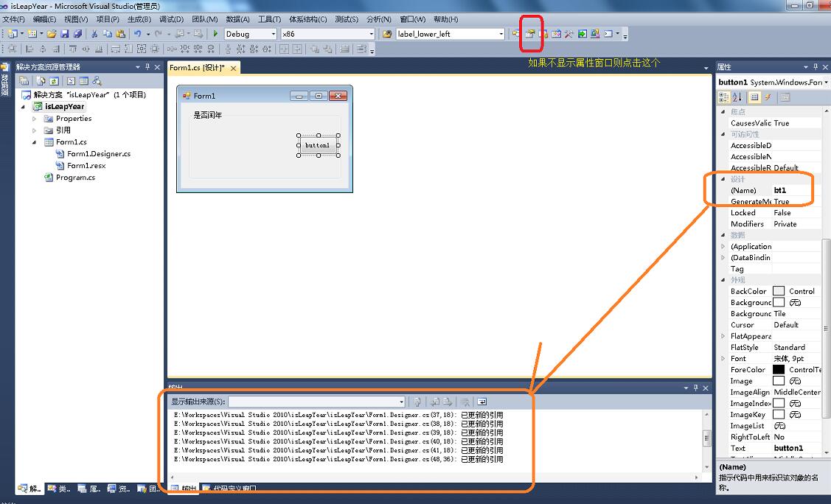
Task: Cut the selection with the scissors icon
Action: coord(94,34)
